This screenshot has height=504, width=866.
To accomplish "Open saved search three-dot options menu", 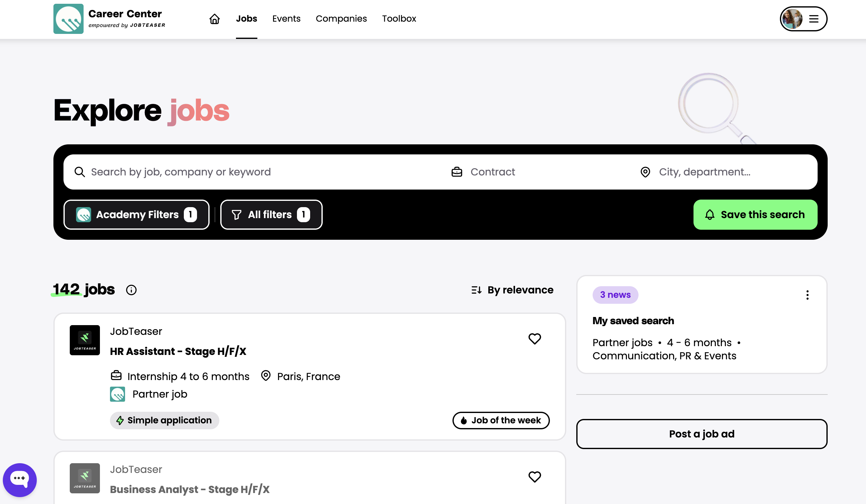I will (807, 295).
